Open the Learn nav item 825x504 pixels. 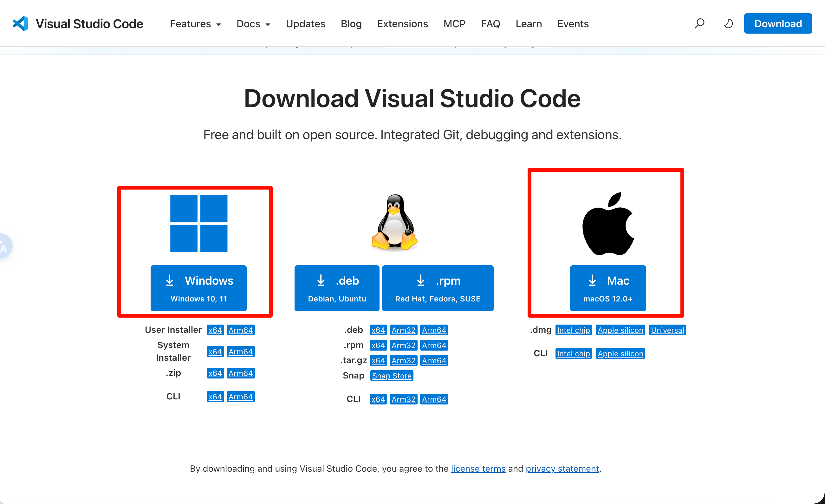[529, 24]
